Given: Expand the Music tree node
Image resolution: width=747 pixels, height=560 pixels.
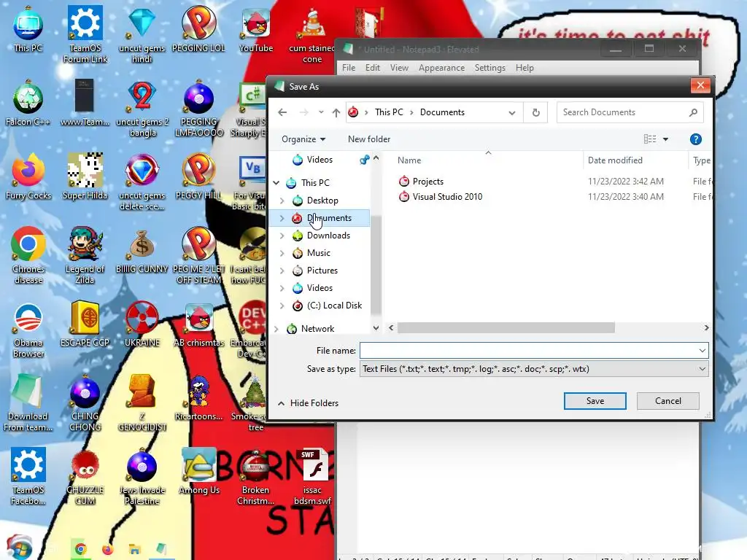Looking at the screenshot, I should tap(282, 253).
